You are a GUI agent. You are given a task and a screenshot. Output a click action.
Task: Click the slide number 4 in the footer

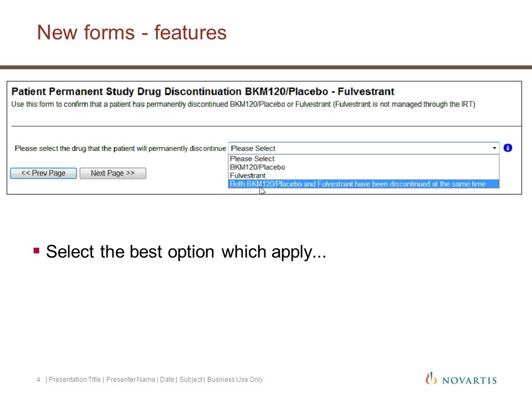pyautogui.click(x=38, y=379)
